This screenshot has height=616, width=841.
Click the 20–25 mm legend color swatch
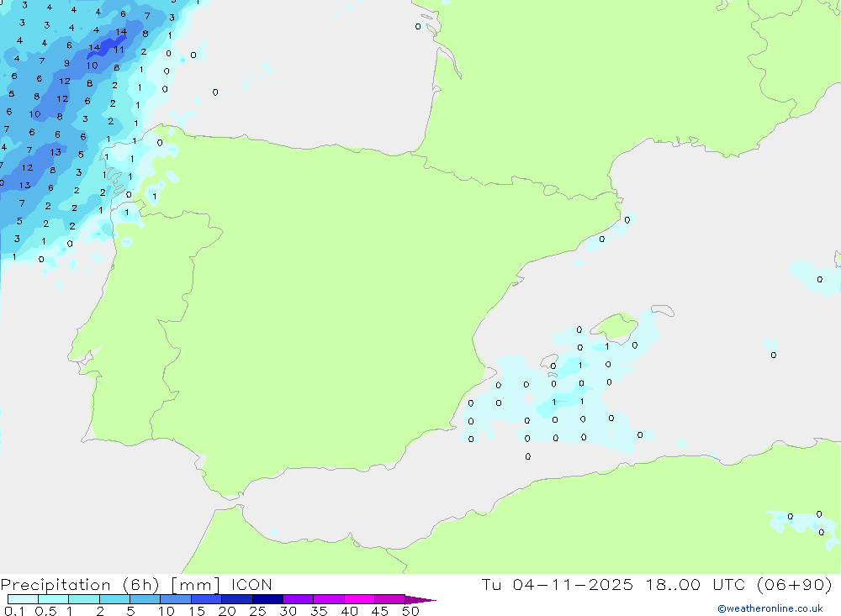coord(236,599)
